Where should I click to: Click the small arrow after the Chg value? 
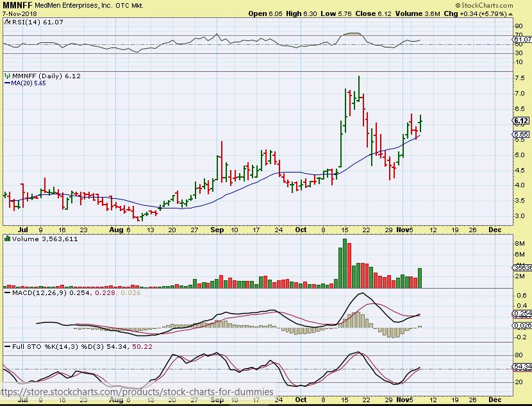511,14
